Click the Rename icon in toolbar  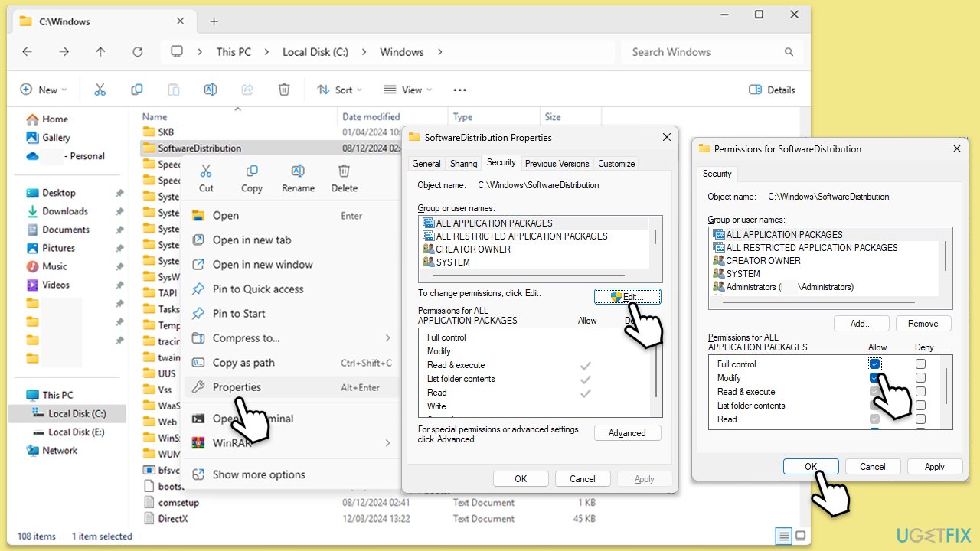pyautogui.click(x=210, y=90)
